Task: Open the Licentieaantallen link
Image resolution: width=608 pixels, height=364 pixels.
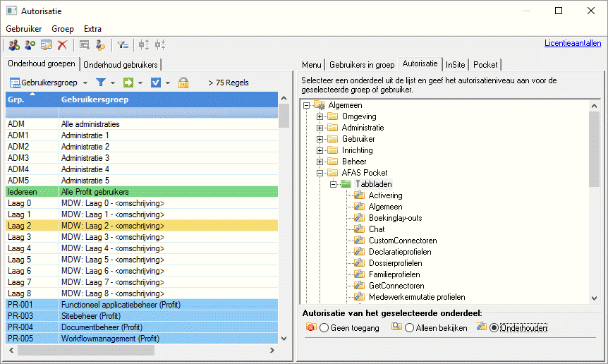Action: (573, 43)
